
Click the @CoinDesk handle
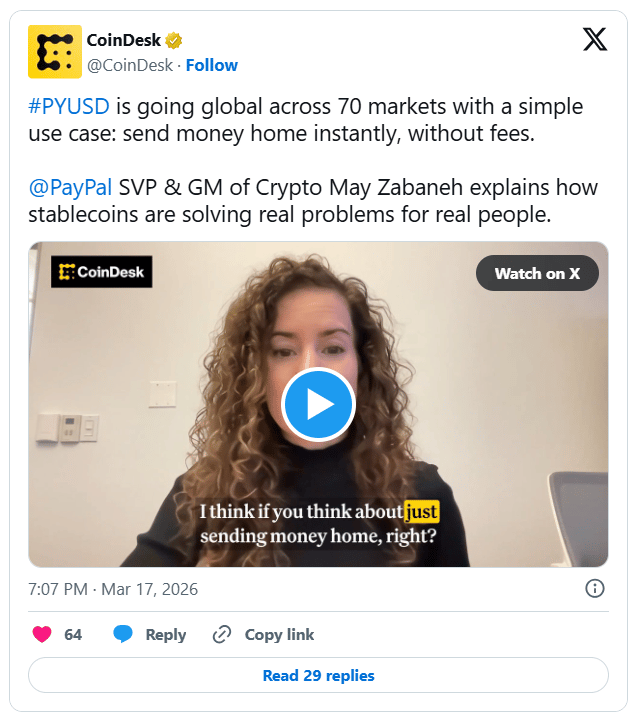(130, 65)
